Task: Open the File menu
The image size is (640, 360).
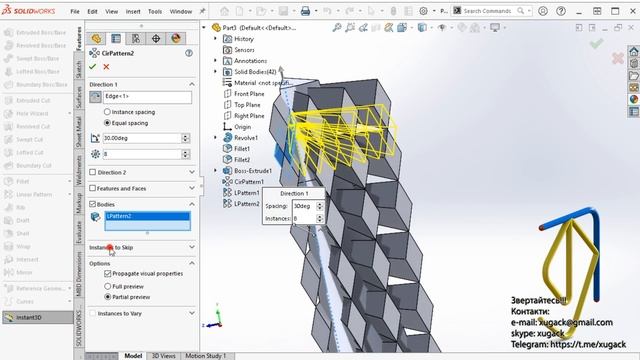Action: 75,11
